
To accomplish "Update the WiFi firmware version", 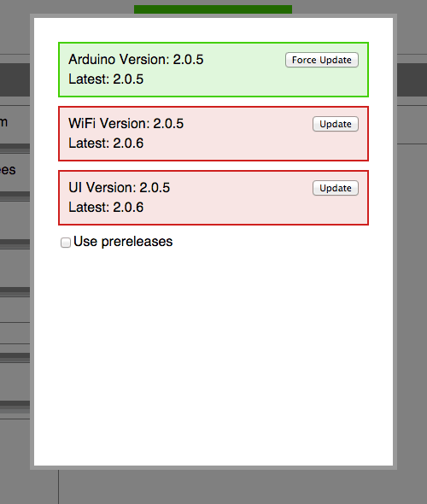I will coord(336,124).
